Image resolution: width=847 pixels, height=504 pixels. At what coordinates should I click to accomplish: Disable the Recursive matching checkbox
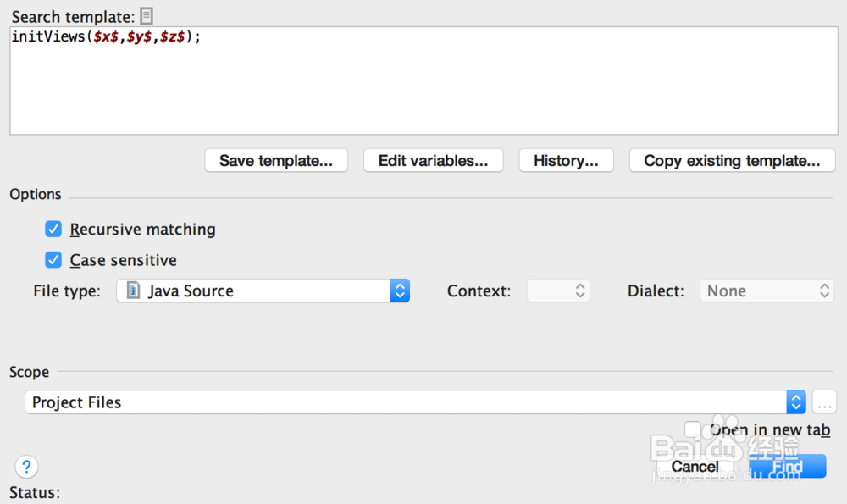[53, 229]
